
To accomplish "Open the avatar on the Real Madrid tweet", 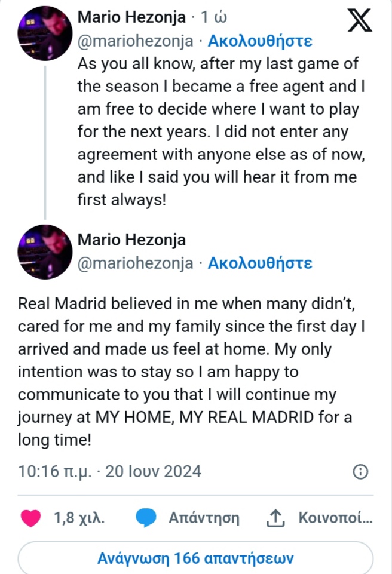I will tap(46, 251).
